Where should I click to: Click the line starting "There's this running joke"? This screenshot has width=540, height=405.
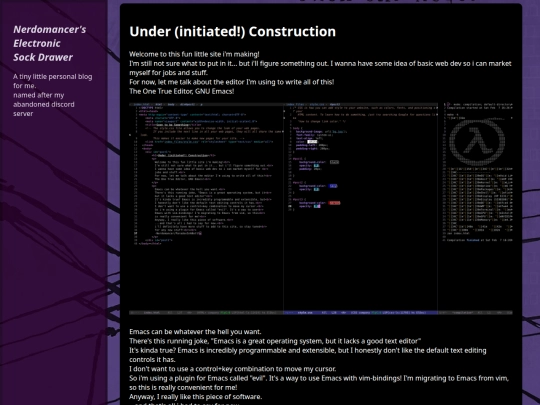(275, 341)
